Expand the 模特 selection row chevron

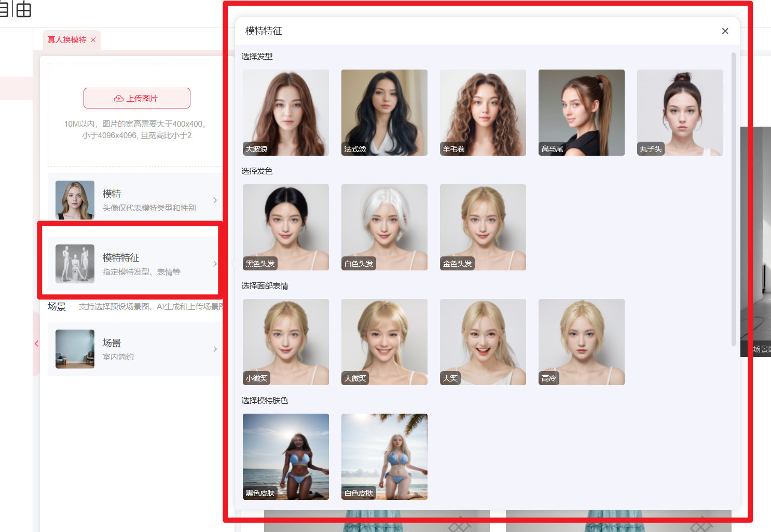point(215,200)
